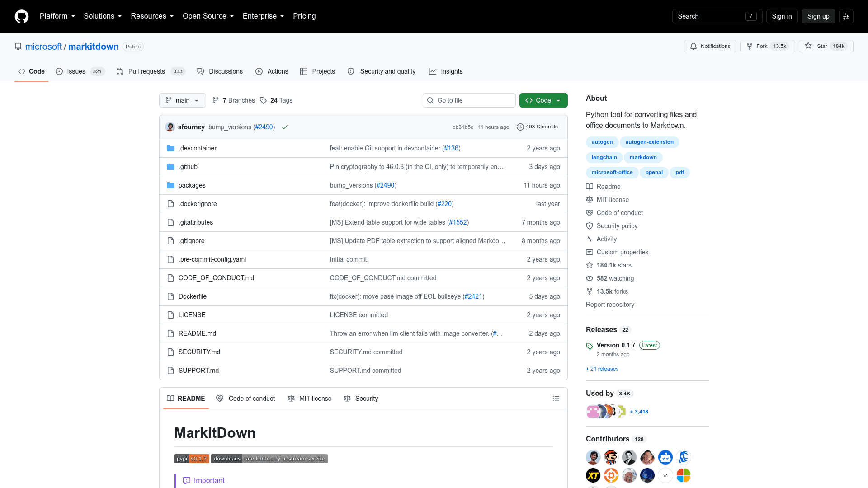868x488 pixels.
Task: Click the Dockerfile file icon
Action: [170, 296]
